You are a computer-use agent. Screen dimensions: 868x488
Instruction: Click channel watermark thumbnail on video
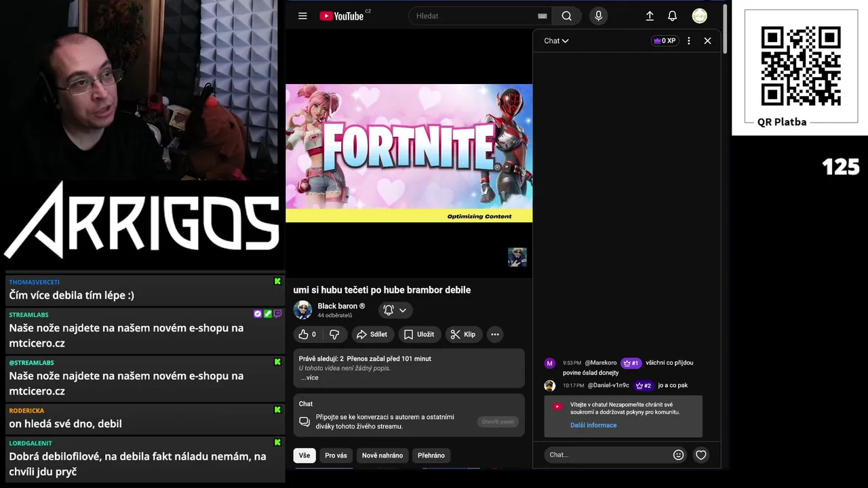tap(517, 258)
